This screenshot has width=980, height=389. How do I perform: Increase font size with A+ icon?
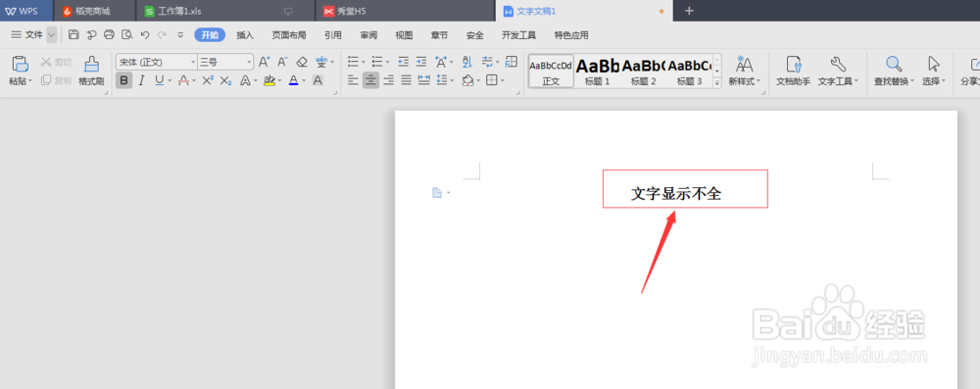[x=265, y=62]
